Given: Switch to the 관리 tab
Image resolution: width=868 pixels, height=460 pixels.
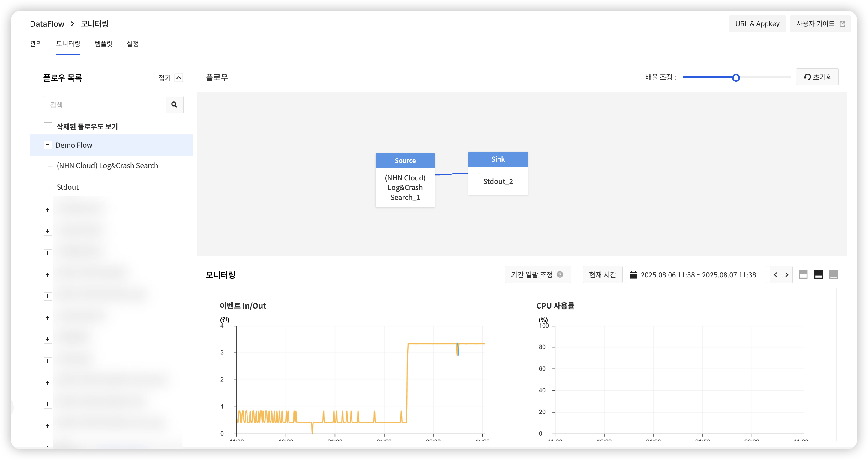Looking at the screenshot, I should click(35, 44).
